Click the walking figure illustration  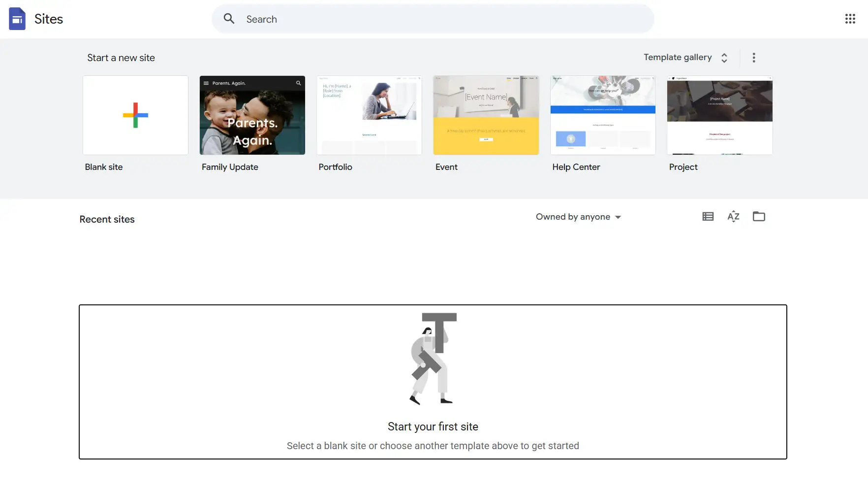tap(433, 359)
